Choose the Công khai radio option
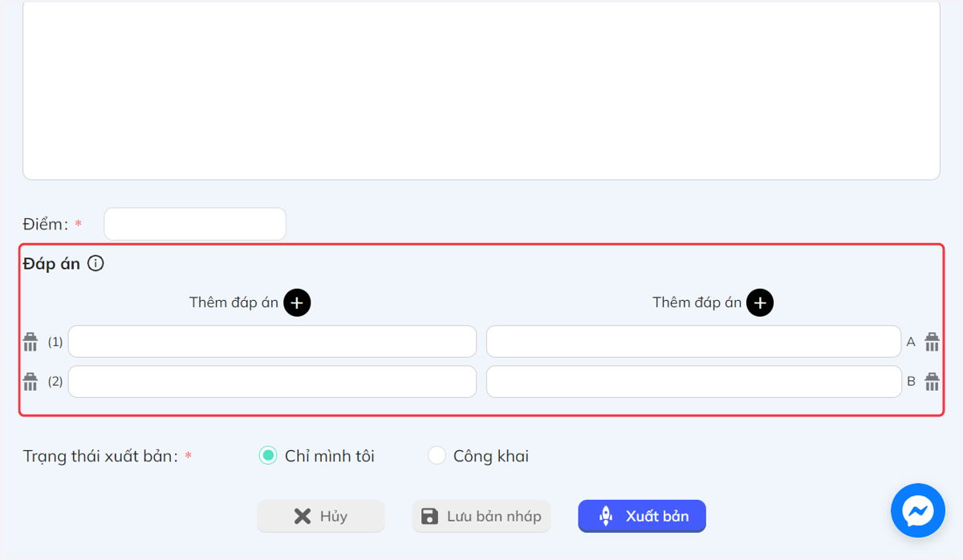Image resolution: width=963 pixels, height=560 pixels. (x=437, y=456)
